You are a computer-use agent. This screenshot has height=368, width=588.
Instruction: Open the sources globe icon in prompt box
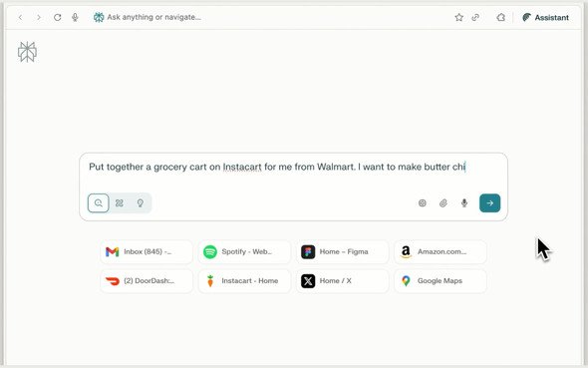point(423,202)
